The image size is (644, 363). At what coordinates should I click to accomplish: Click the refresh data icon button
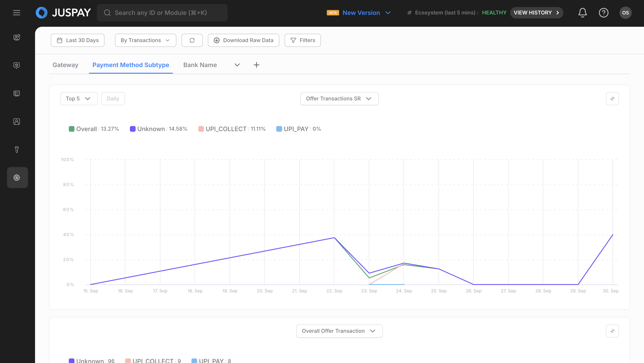click(192, 40)
